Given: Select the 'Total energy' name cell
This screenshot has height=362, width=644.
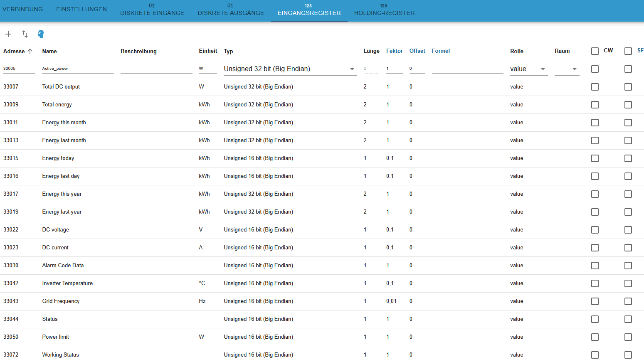Looking at the screenshot, I should tap(57, 104).
